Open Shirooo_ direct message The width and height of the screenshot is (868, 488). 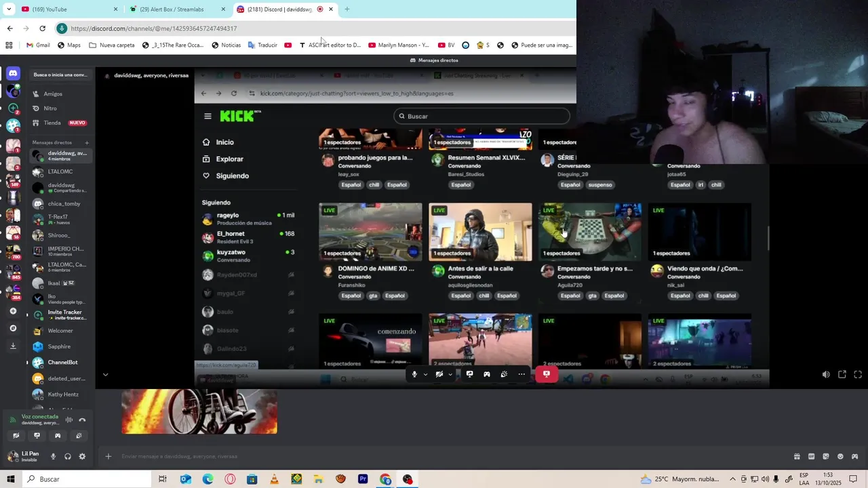pyautogui.click(x=60, y=235)
